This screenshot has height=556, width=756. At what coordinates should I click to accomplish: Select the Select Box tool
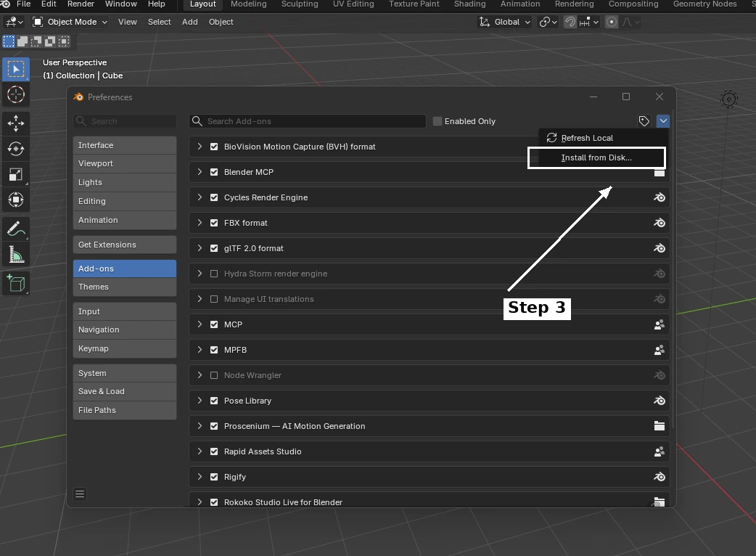pyautogui.click(x=16, y=70)
